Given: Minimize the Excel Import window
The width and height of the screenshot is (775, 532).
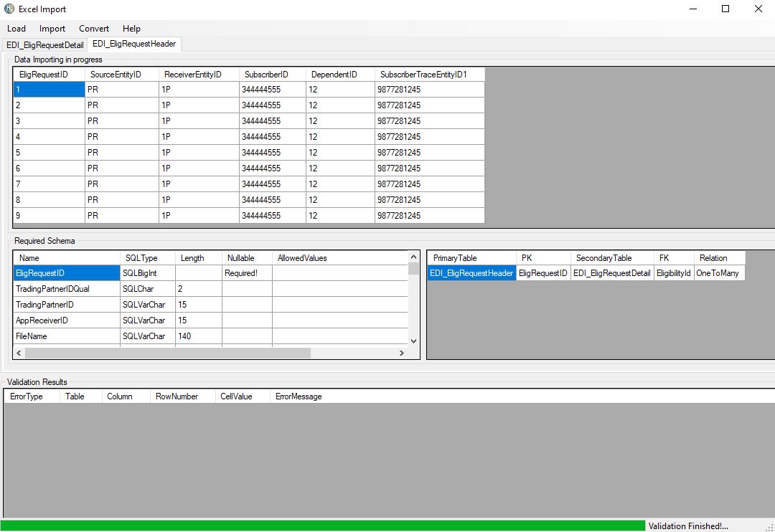Looking at the screenshot, I should 693,9.
